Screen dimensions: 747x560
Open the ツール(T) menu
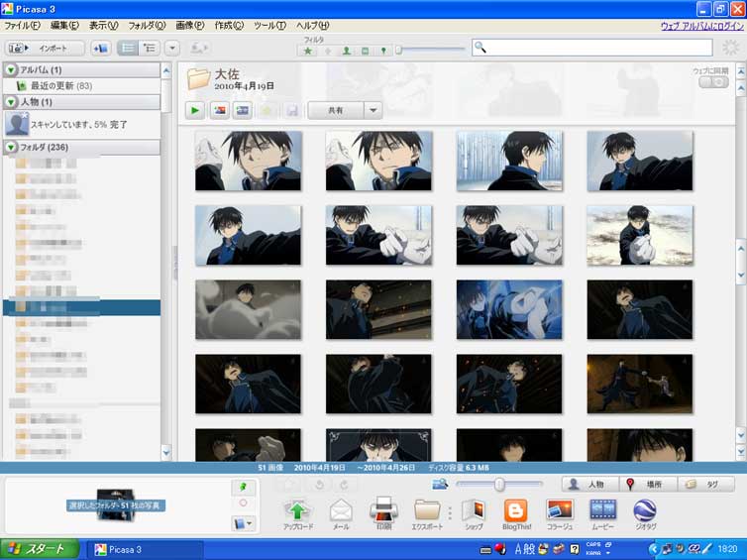[269, 26]
